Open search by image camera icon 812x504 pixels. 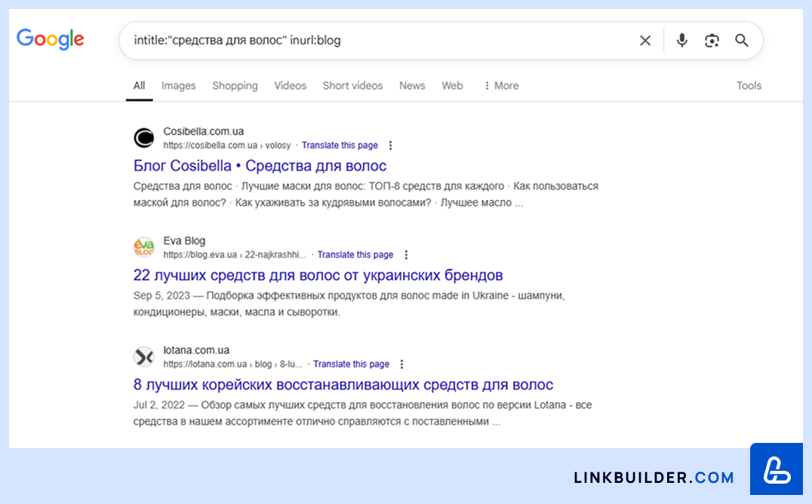pos(712,41)
